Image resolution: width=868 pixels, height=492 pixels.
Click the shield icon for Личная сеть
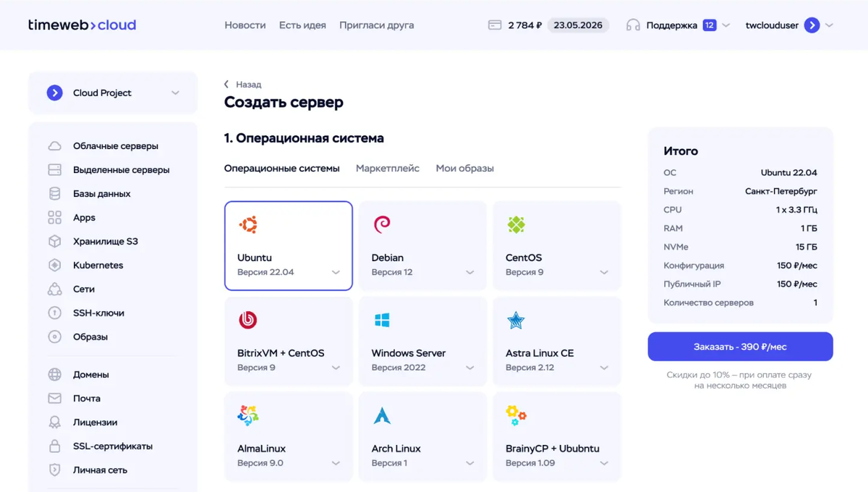point(55,470)
